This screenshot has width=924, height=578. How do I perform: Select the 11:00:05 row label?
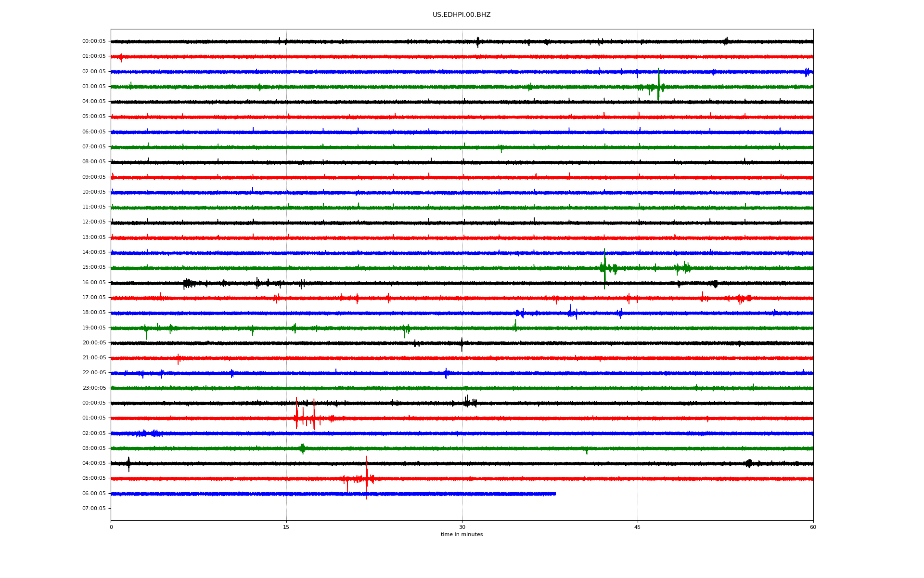point(94,207)
